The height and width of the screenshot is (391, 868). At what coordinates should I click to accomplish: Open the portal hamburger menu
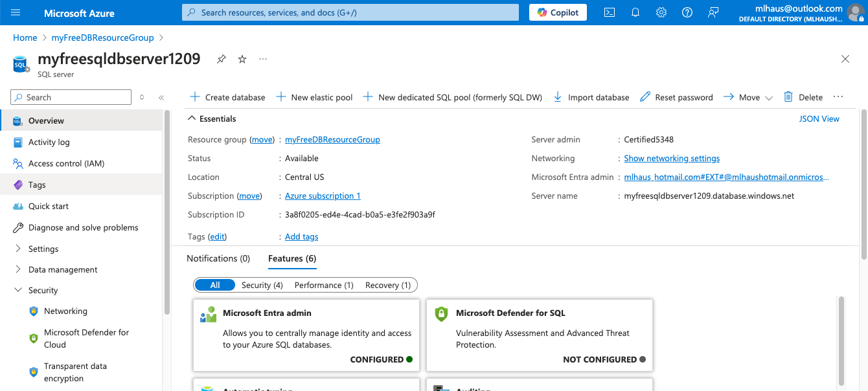(x=16, y=12)
